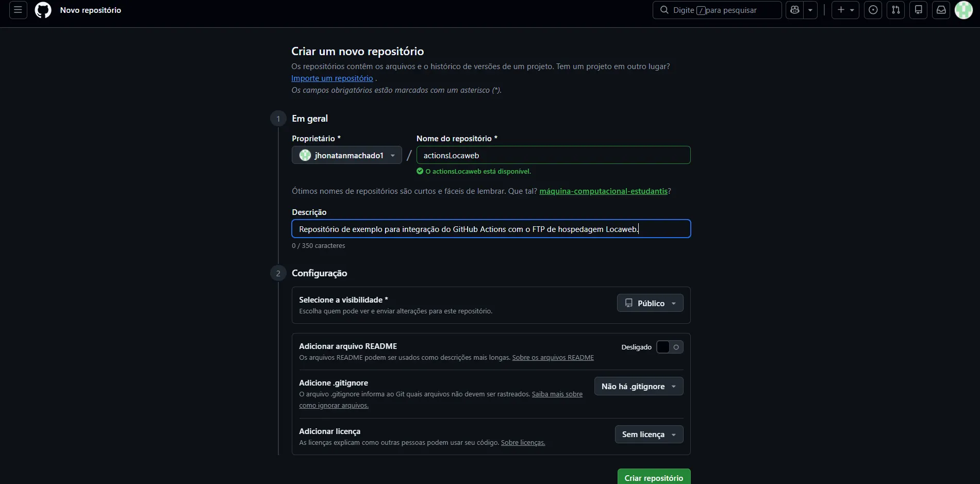Open the Repositories icon in header
This screenshot has width=980, height=484.
[918, 10]
